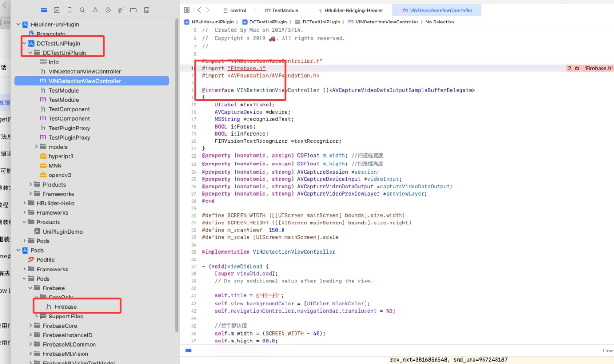614x364 pixels.
Task: Open Podfile in the navigator
Action: pos(46,260)
